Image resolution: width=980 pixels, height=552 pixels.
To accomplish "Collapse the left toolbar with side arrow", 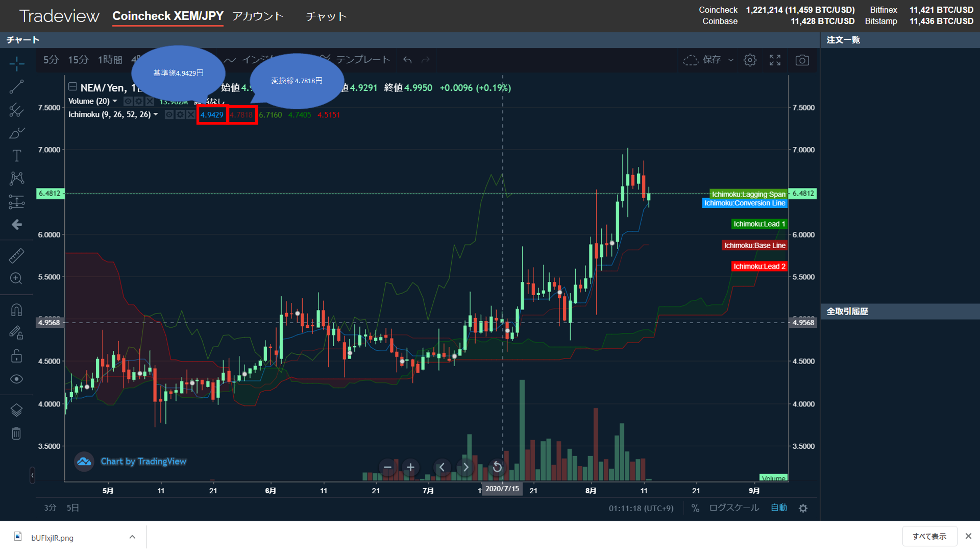I will pos(32,475).
